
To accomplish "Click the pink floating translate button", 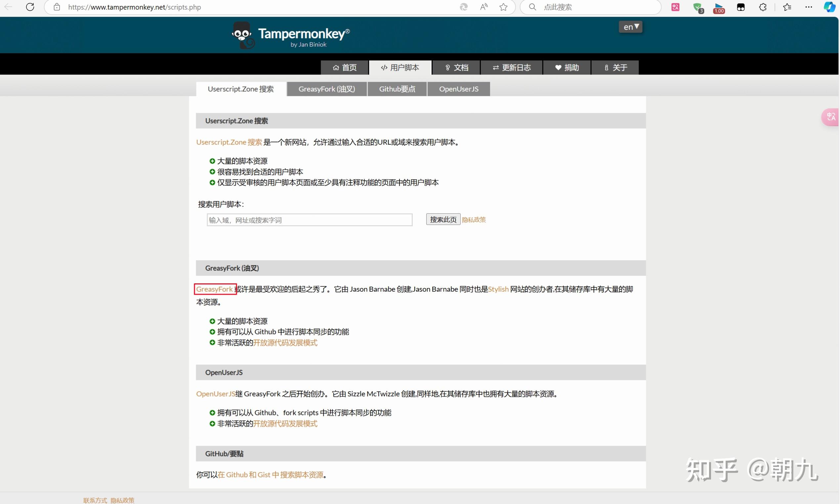I will coord(830,117).
